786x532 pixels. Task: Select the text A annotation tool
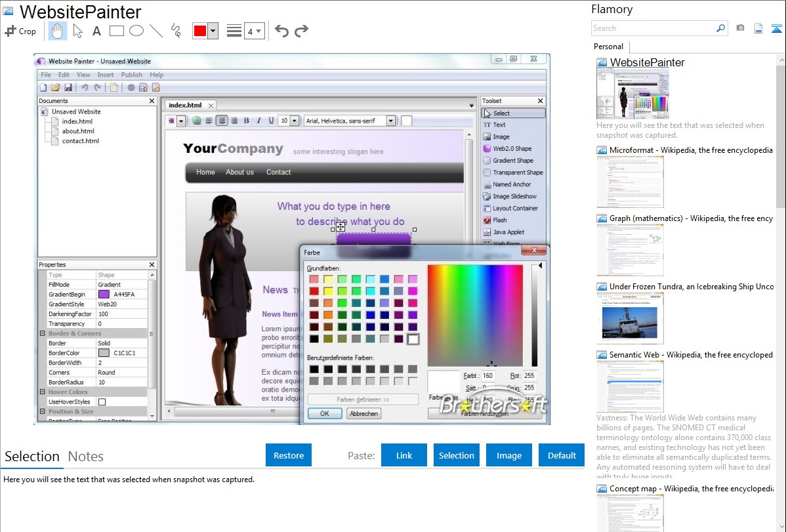pyautogui.click(x=96, y=31)
